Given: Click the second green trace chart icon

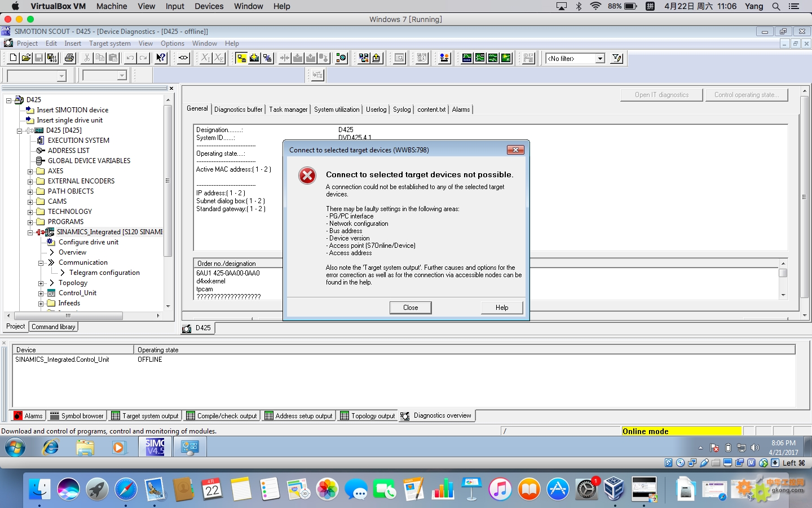Looking at the screenshot, I should pyautogui.click(x=480, y=58).
